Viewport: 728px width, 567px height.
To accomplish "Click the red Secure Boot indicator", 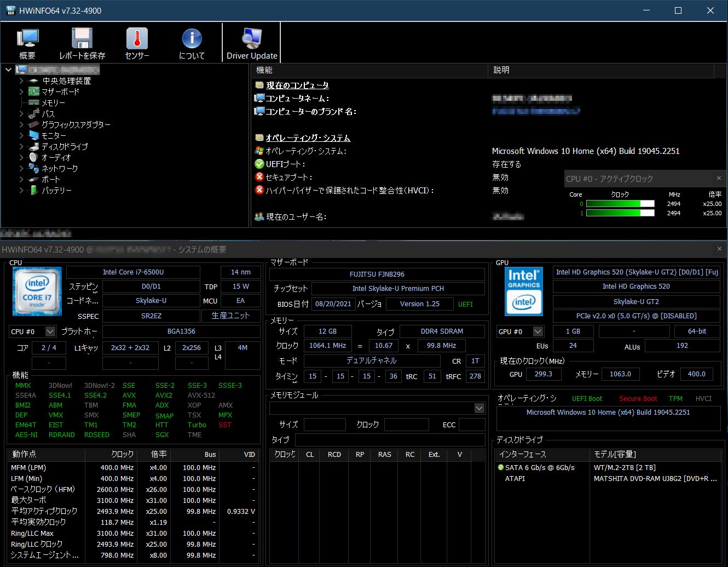I will click(x=638, y=399).
